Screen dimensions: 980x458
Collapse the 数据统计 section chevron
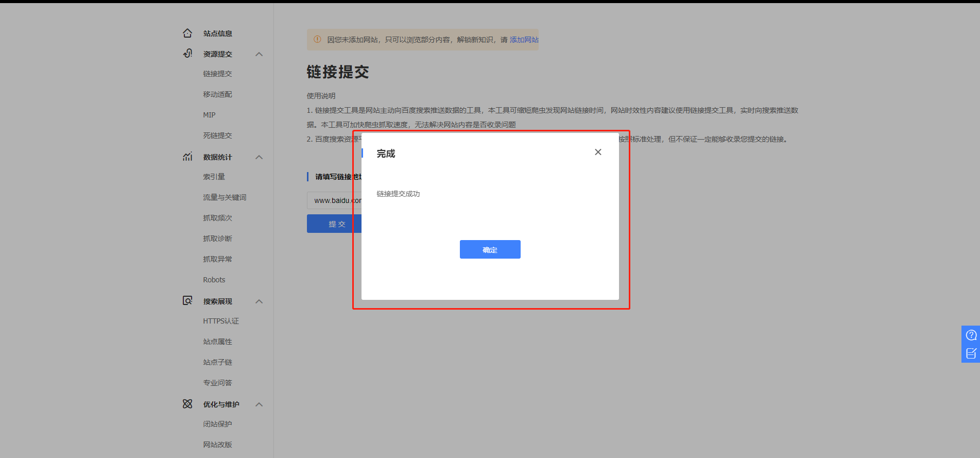(x=259, y=157)
